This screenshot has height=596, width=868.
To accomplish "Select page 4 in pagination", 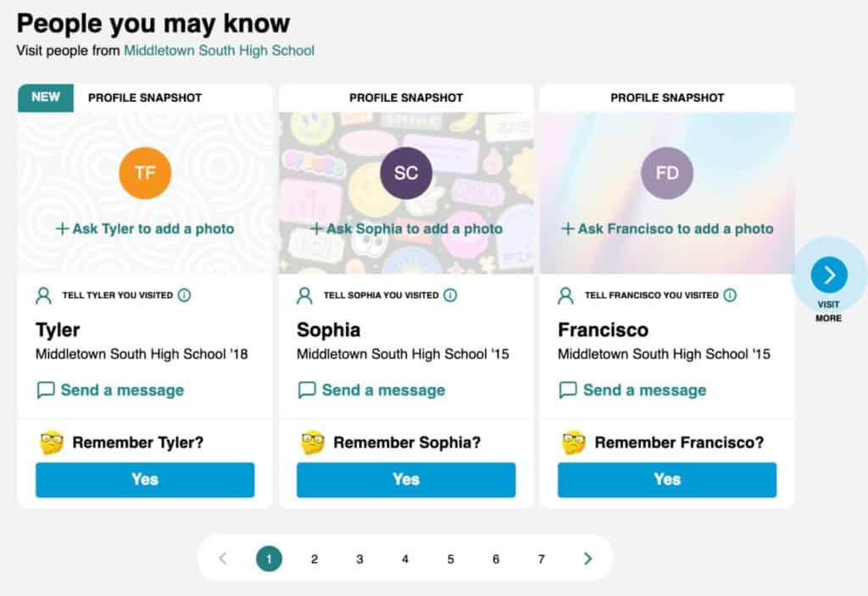I will [x=405, y=559].
